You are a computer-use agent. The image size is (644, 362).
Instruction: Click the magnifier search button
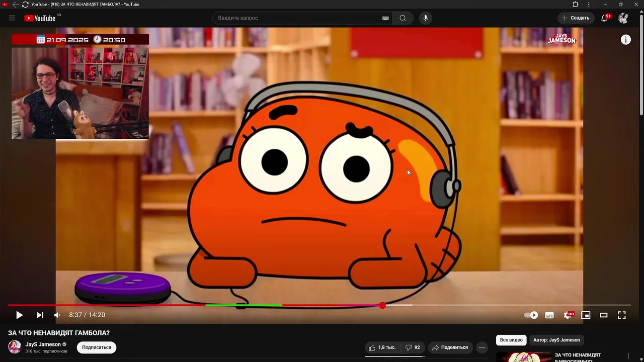click(403, 18)
